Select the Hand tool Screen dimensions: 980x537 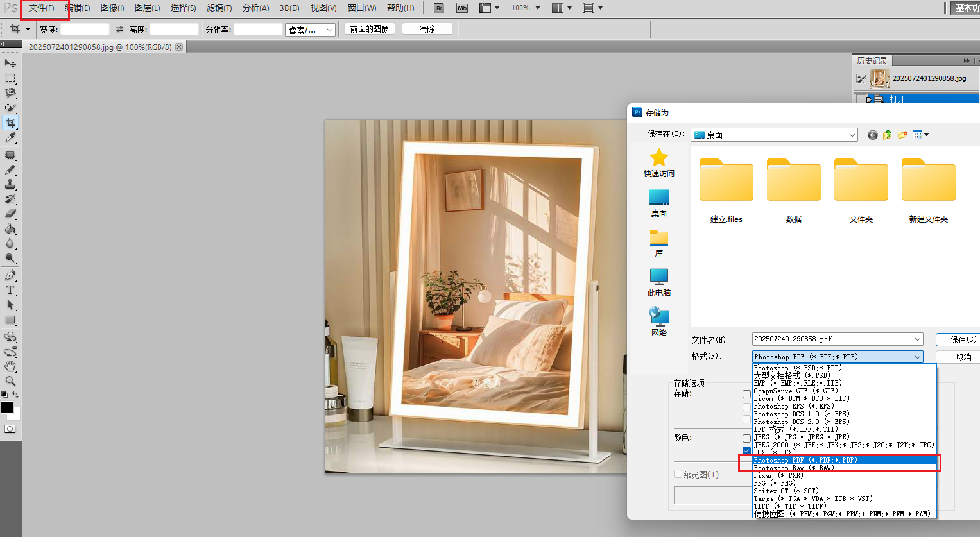pyautogui.click(x=10, y=366)
